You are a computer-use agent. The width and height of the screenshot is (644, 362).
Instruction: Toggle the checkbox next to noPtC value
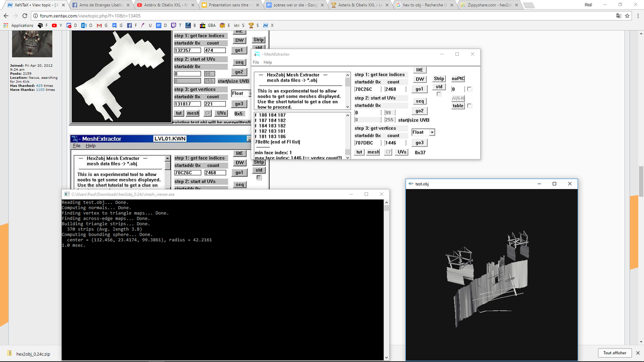469,89
